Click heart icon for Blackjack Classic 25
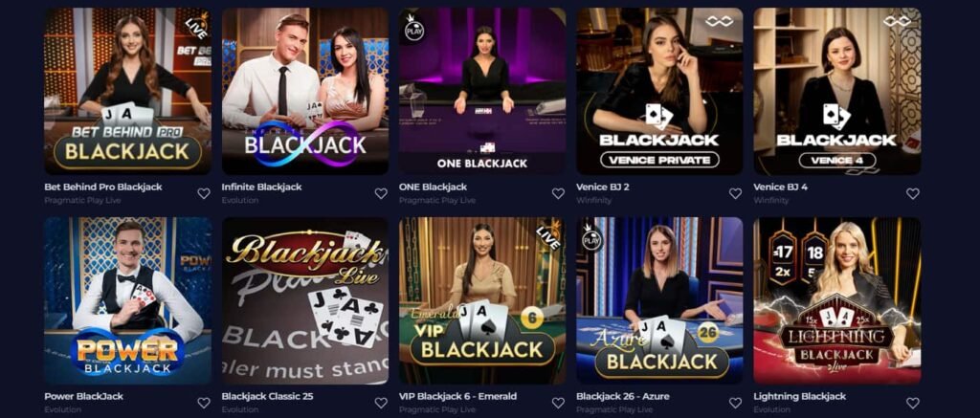The height and width of the screenshot is (418, 980). (x=381, y=403)
